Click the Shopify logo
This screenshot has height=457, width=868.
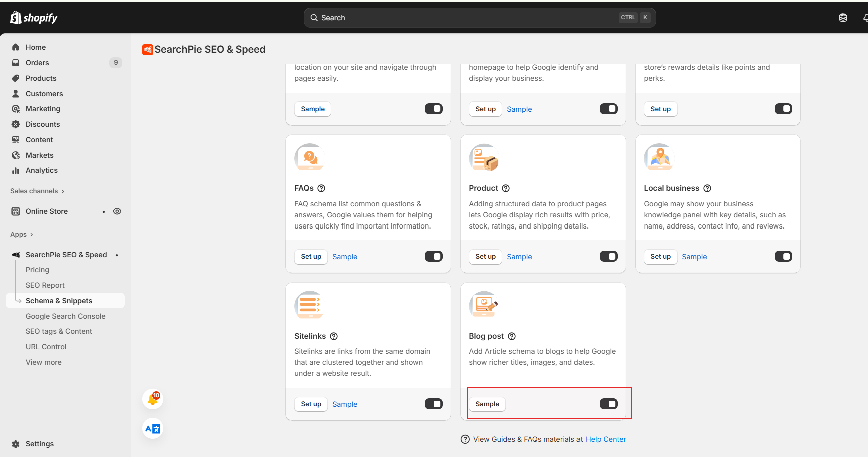coord(33,17)
